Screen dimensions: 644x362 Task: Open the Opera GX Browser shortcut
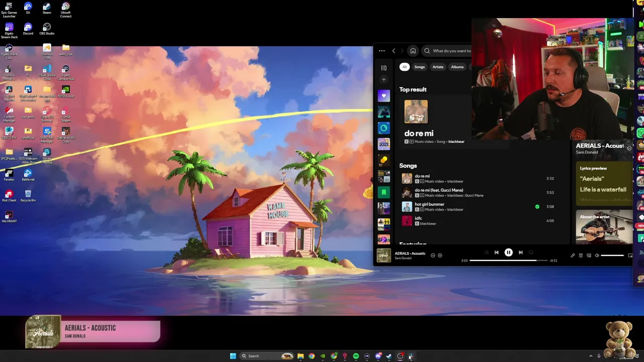46,114
